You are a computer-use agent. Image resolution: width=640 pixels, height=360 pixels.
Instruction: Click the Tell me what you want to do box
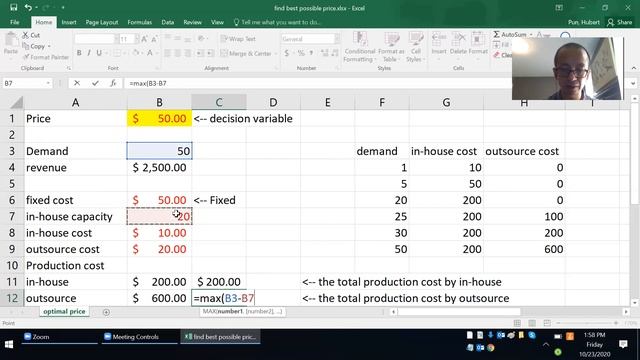(278, 22)
